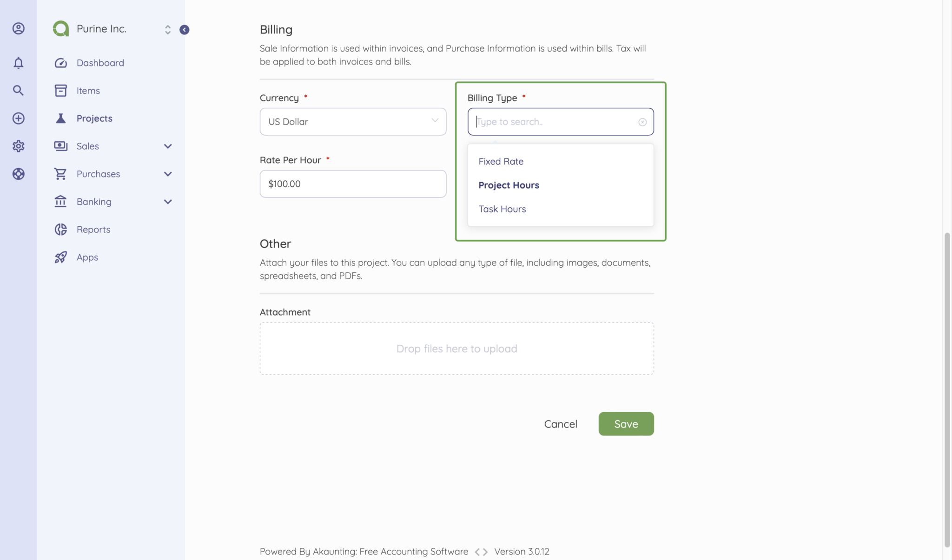Click the Apps rocket icon
The height and width of the screenshot is (560, 952).
[x=60, y=257]
